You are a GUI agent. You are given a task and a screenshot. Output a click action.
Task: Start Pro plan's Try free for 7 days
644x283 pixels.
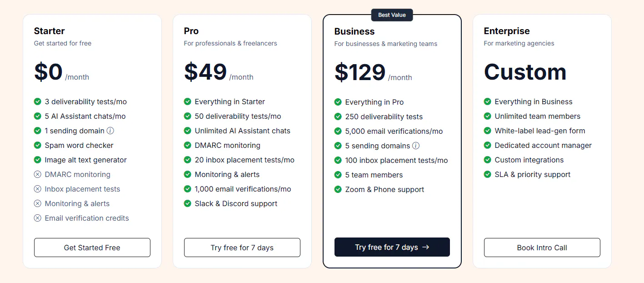point(242,248)
